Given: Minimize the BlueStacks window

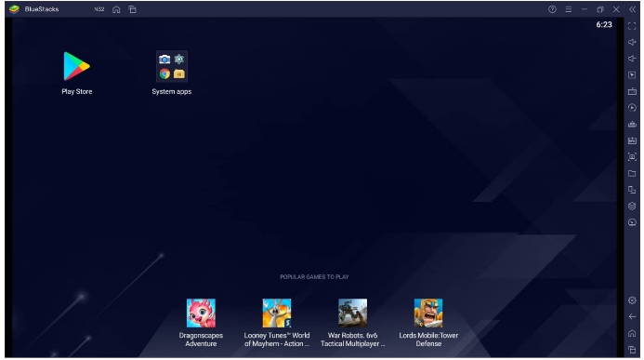Looking at the screenshot, I should coord(585,9).
